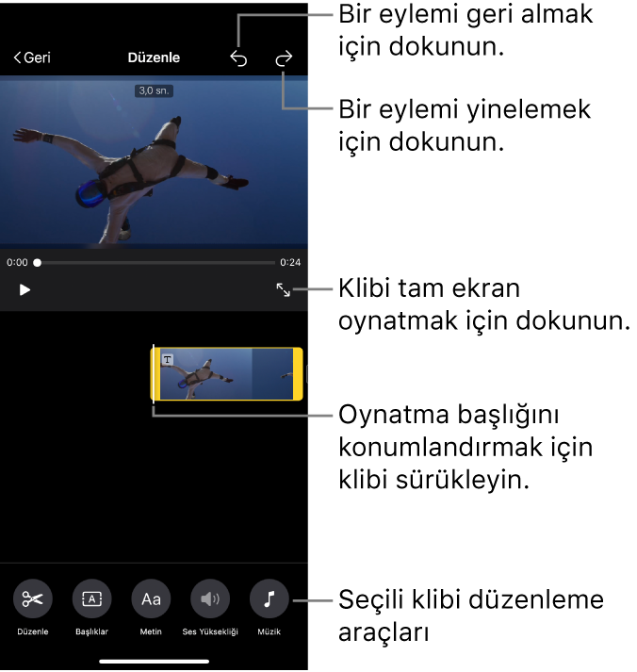Open the Ses Yüksekliği volume control
Screen dimensions: 637x672
[210, 598]
